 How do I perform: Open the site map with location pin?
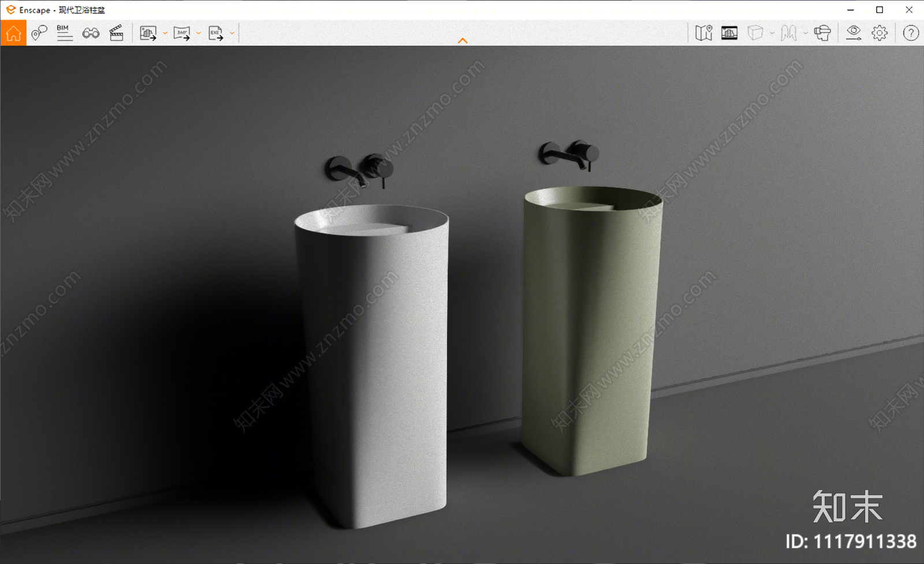pyautogui.click(x=704, y=33)
